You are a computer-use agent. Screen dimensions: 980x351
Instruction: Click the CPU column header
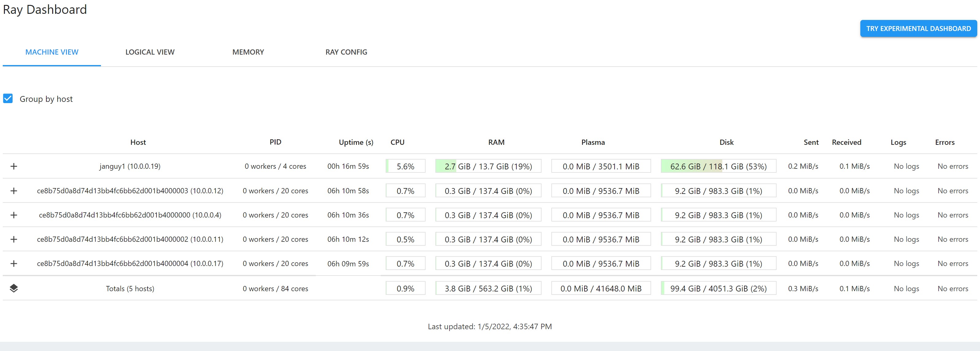(x=397, y=142)
